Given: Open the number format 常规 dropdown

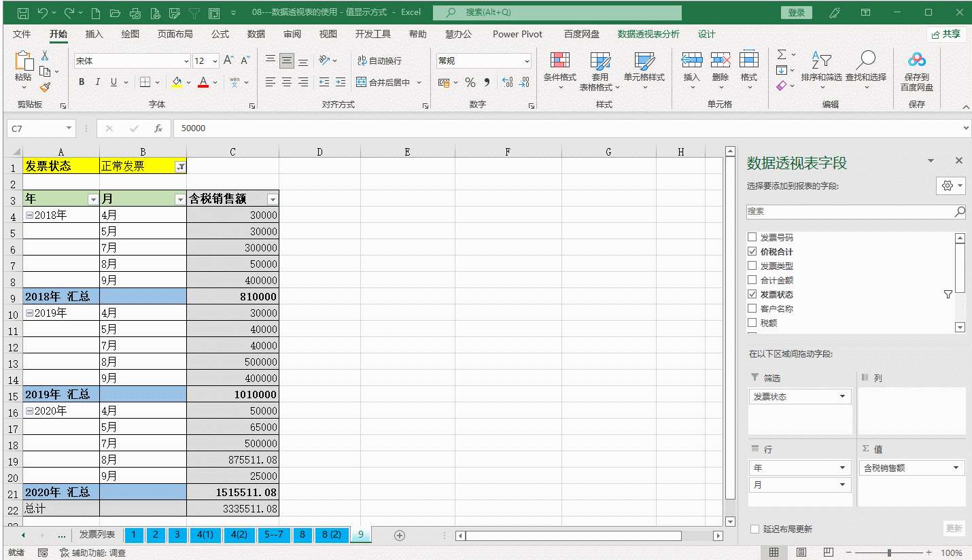Looking at the screenshot, I should coord(527,61).
